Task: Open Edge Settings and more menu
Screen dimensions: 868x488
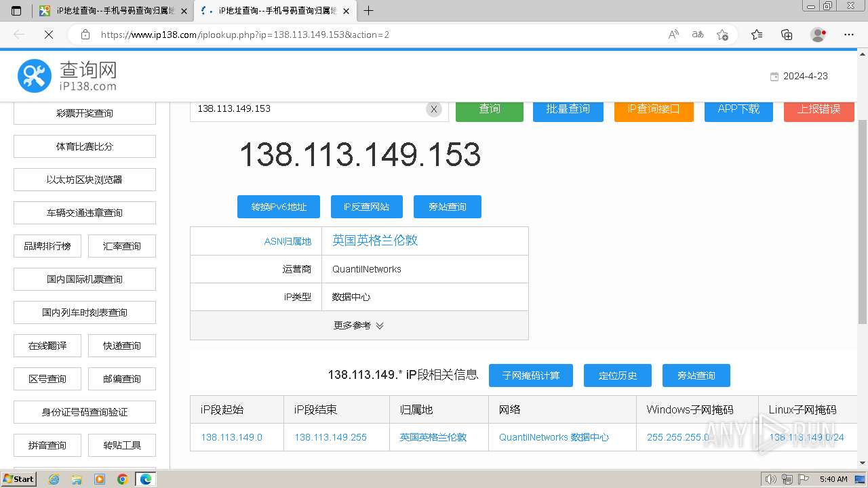Action: pyautogui.click(x=849, y=35)
